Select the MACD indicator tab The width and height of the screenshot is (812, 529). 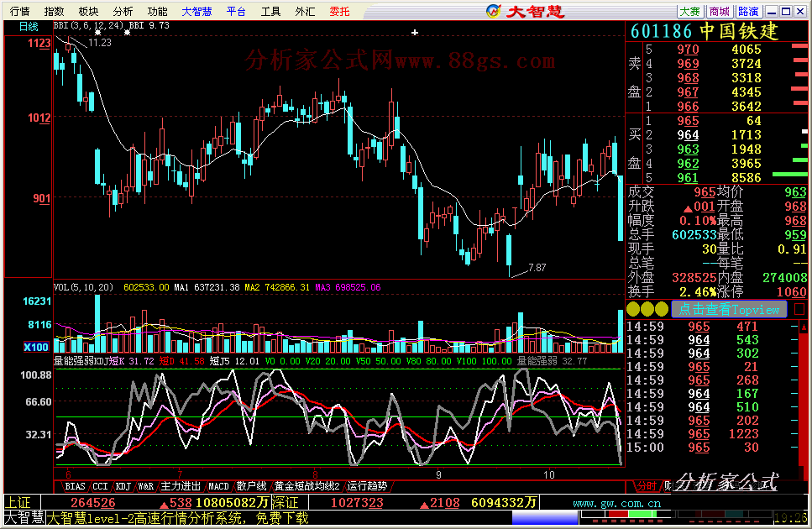click(218, 486)
